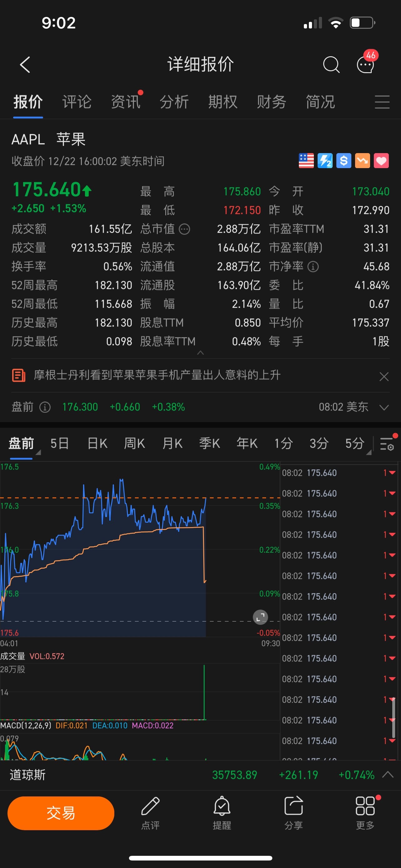The height and width of the screenshot is (868, 401).
Task: Tap the orange downward trend icon
Action: [363, 161]
